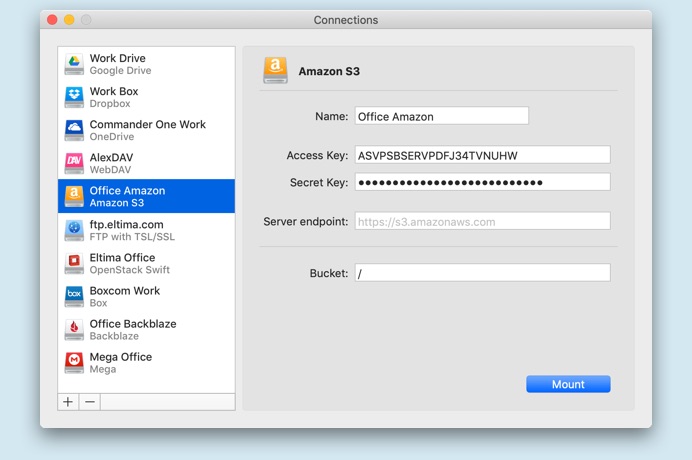Select the Commander One Work connection name
The height and width of the screenshot is (460, 692).
(147, 124)
